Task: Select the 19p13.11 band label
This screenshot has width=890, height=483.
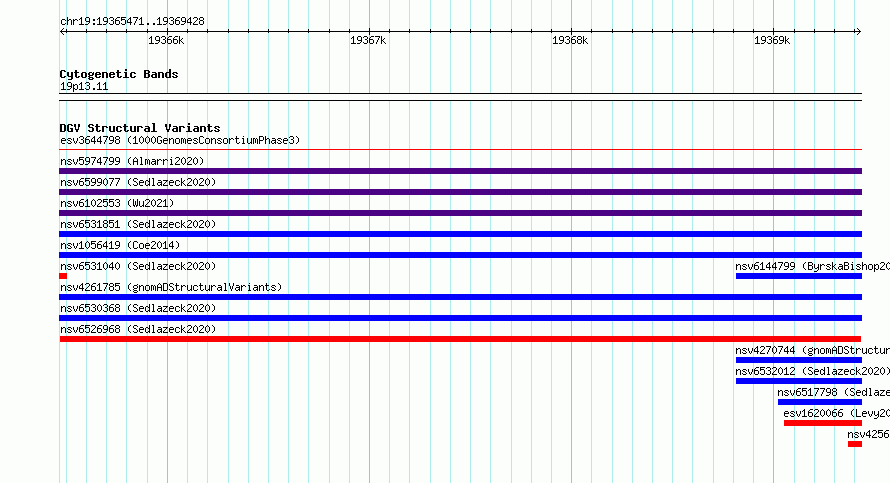Action: 84,86
